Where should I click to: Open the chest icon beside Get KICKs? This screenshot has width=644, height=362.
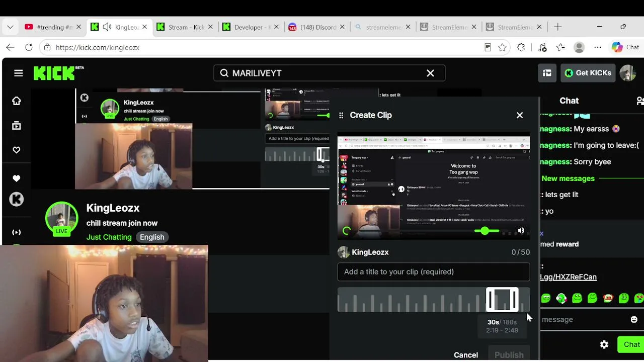pyautogui.click(x=547, y=73)
